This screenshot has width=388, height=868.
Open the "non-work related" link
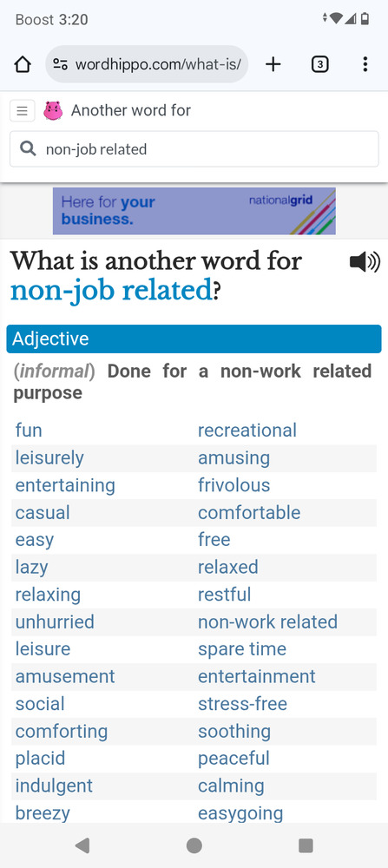tap(268, 621)
